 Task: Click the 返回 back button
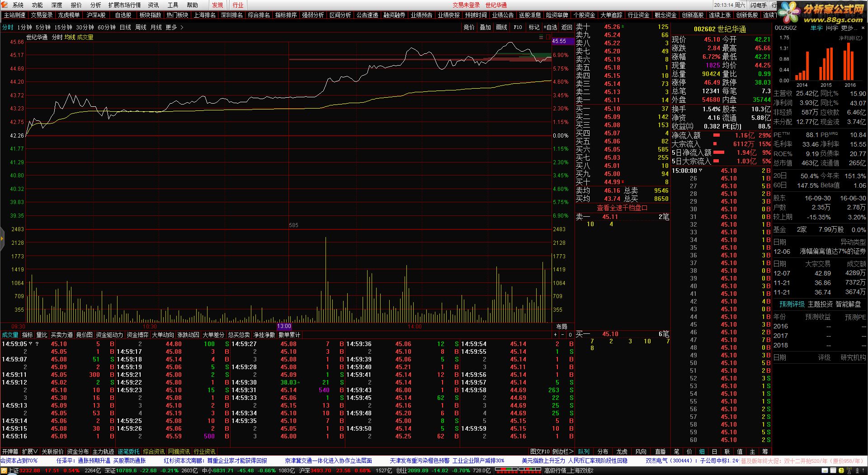[x=567, y=27]
